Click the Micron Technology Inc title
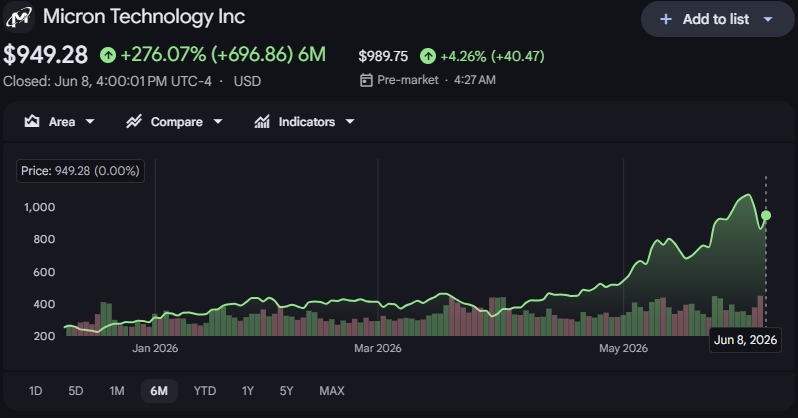 pyautogui.click(x=144, y=16)
